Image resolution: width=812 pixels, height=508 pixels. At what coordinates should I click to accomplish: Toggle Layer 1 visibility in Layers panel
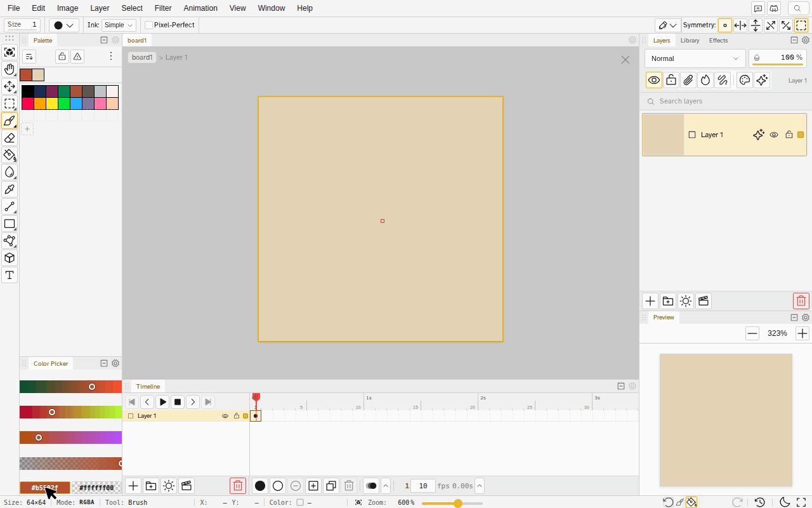(x=774, y=135)
